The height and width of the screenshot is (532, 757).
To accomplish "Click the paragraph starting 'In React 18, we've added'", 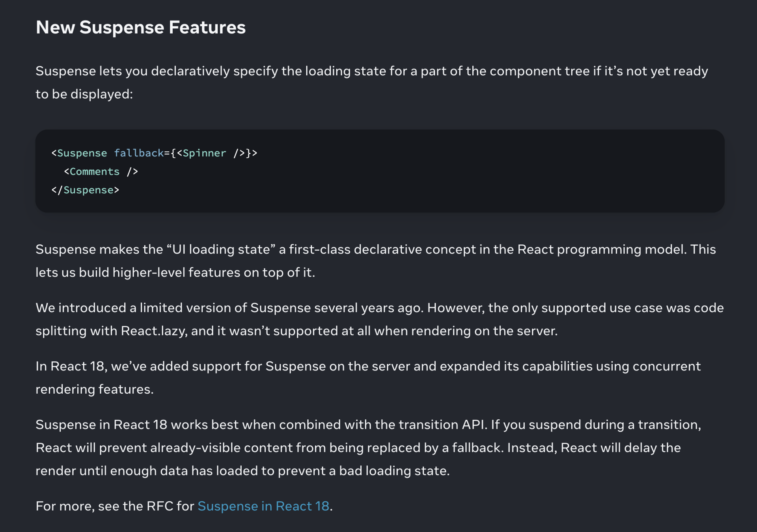I will [368, 378].
